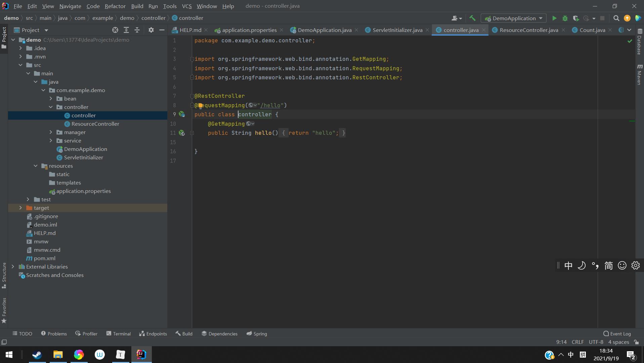Switch to ResourceController.java tab

click(528, 30)
